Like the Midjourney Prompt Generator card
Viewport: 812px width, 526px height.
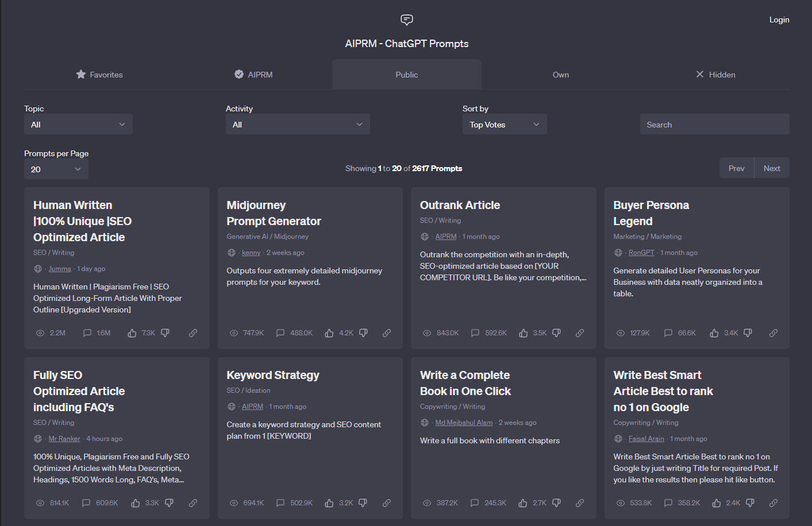pos(329,333)
